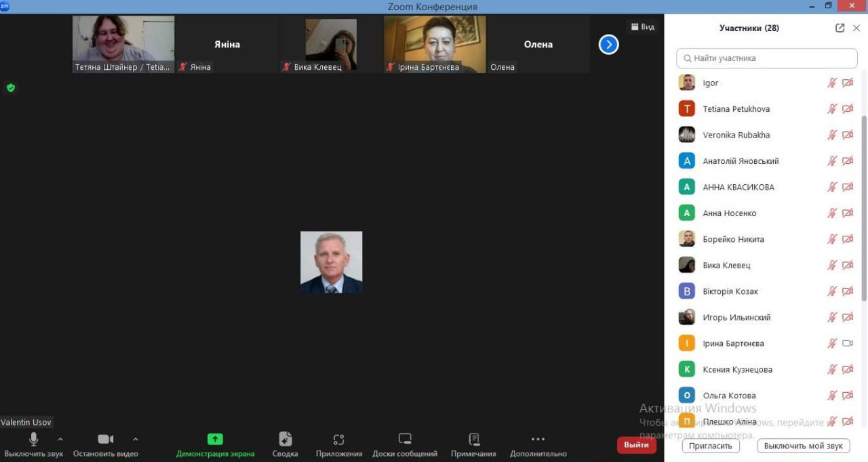Click Ірина Бартєнєва's active camera icon
Viewport: 868px width, 462px height.
click(x=848, y=343)
